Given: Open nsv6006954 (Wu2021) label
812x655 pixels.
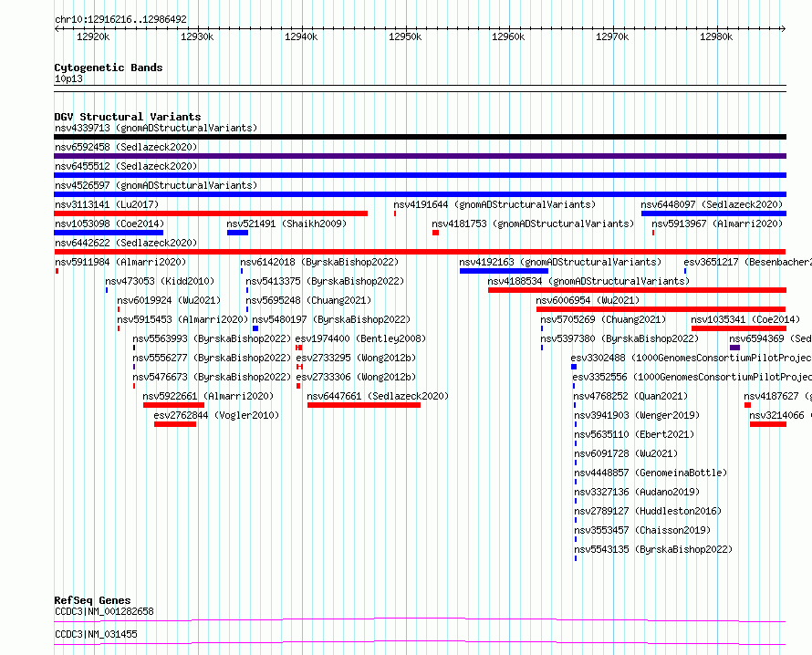Looking at the screenshot, I should coord(588,300).
